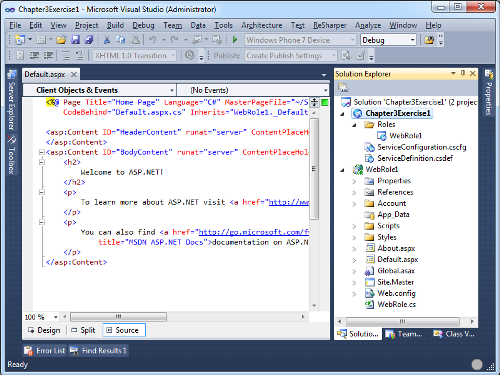Click the Cut scissors icon
Screen dimensions: 500x375
click(107, 40)
